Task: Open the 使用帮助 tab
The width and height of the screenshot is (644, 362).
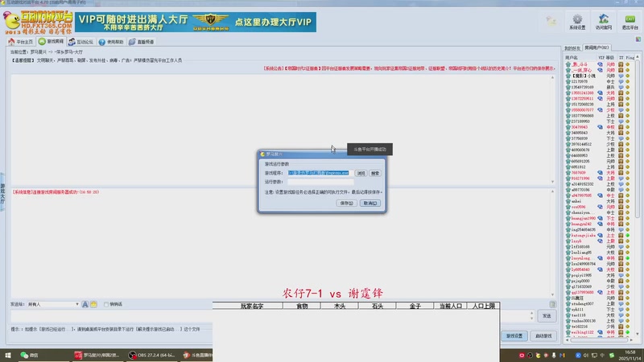Action: pyautogui.click(x=111, y=42)
